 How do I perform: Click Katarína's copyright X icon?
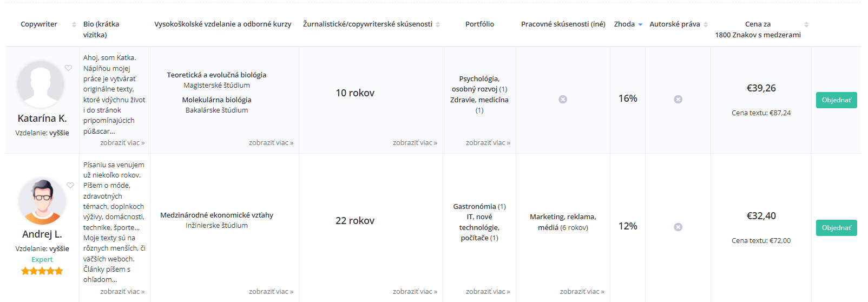pos(678,99)
